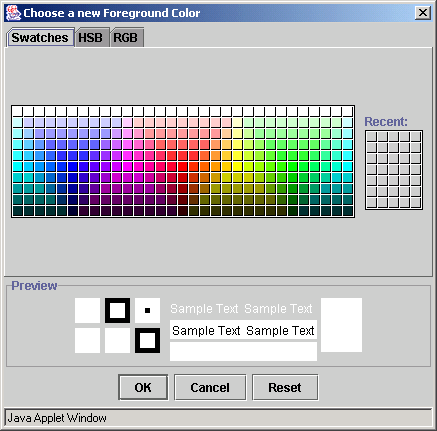This screenshot has height=431, width=437.
Task: Close the Foreground Color dialog
Action: 423,13
